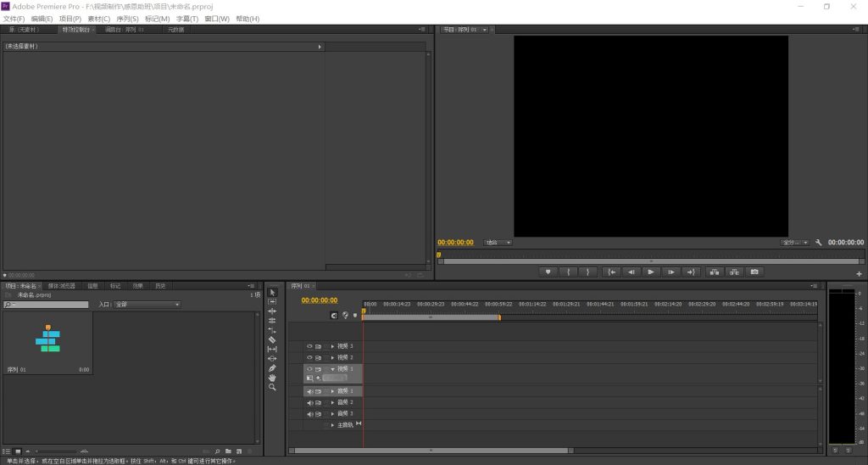868x465 pixels.
Task: Step forward one frame
Action: click(x=671, y=272)
